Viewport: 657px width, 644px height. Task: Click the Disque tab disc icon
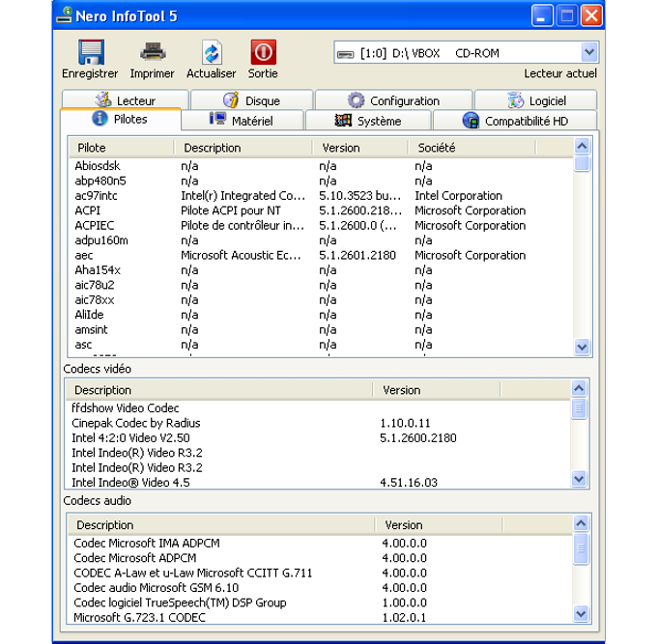tap(231, 100)
